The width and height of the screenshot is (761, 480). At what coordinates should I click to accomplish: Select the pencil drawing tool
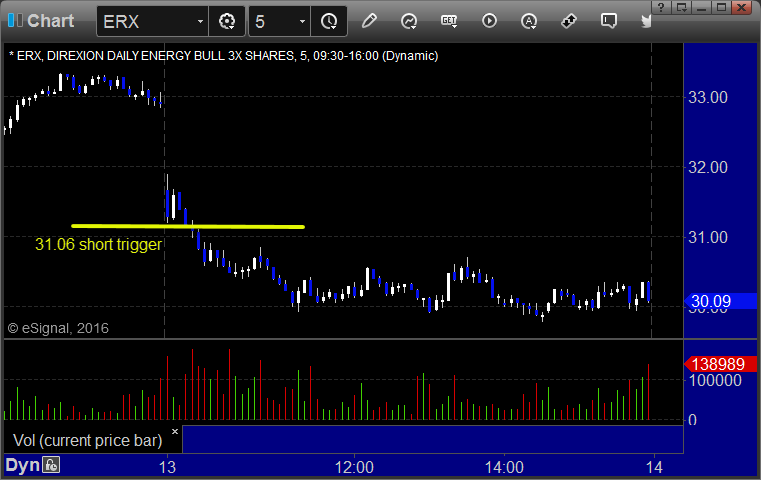[x=369, y=21]
